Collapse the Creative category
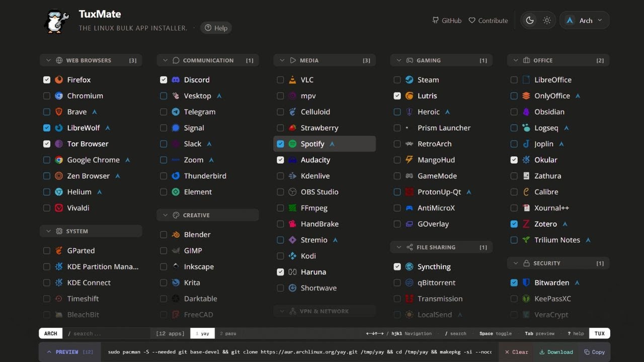 pyautogui.click(x=208, y=215)
